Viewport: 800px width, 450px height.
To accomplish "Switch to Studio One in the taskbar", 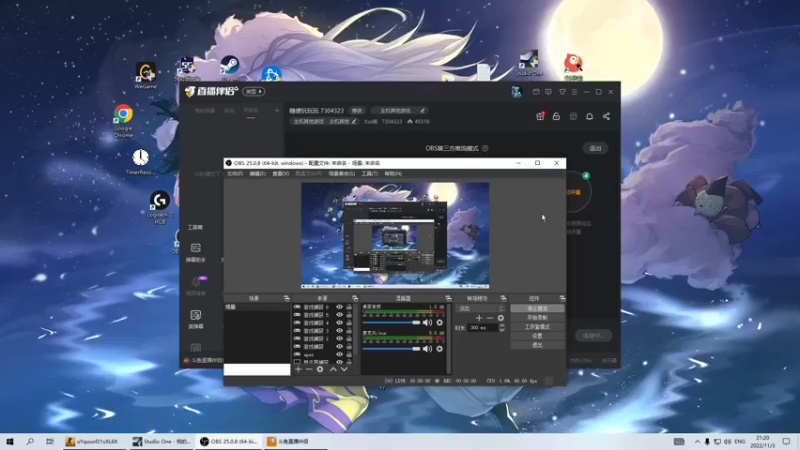I will point(161,441).
